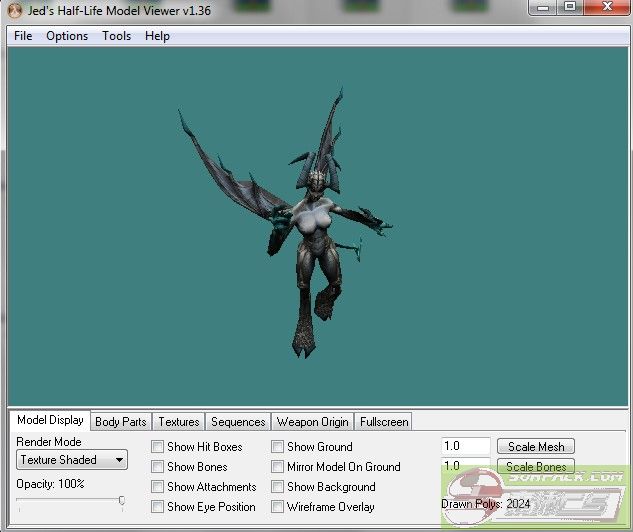Open the Tools menu
The width and height of the screenshot is (633, 532).
[116, 36]
